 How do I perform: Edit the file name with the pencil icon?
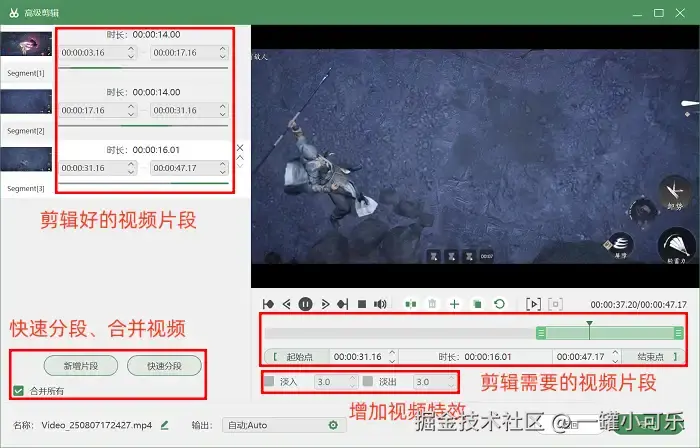point(165,425)
